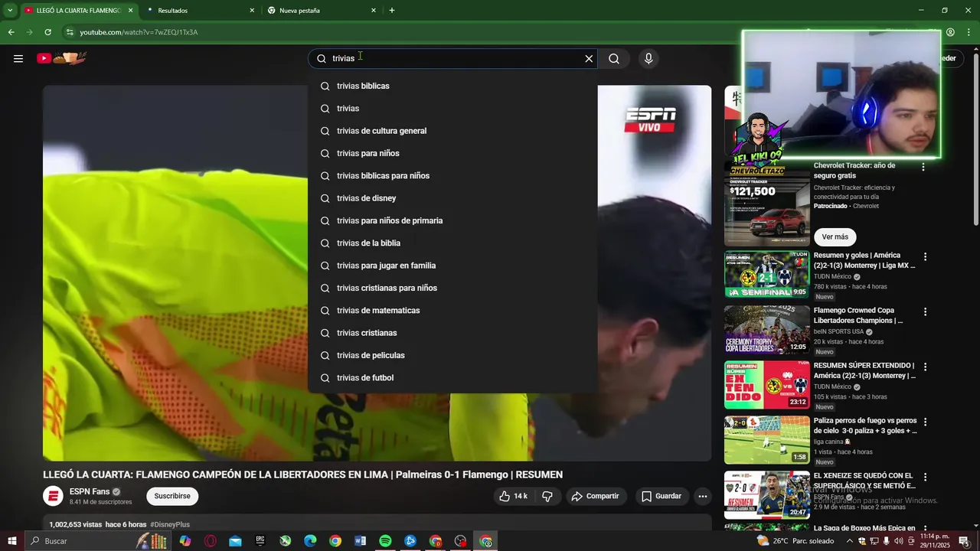This screenshot has height=551, width=980.
Task: Open Windows notification center icon
Action: point(964,541)
